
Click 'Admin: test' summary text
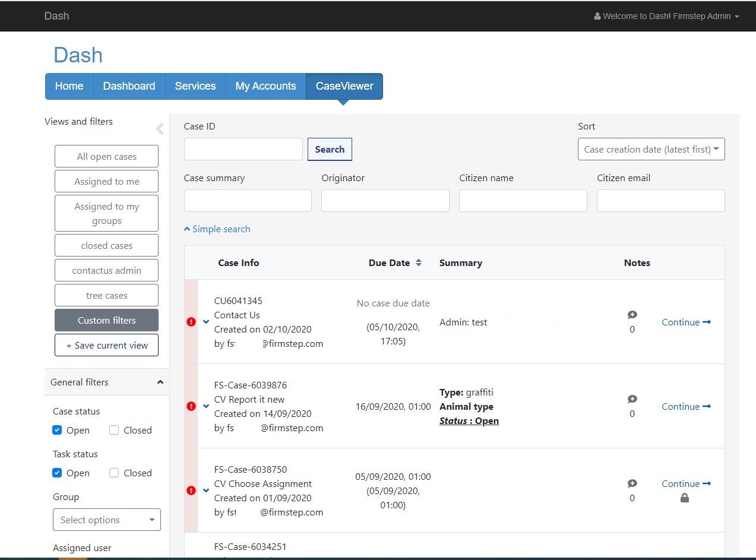463,322
